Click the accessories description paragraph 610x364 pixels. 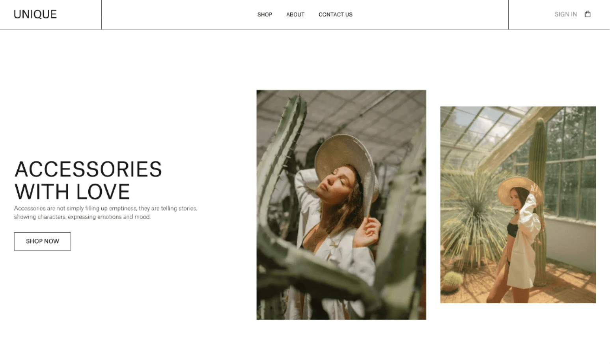point(106,212)
